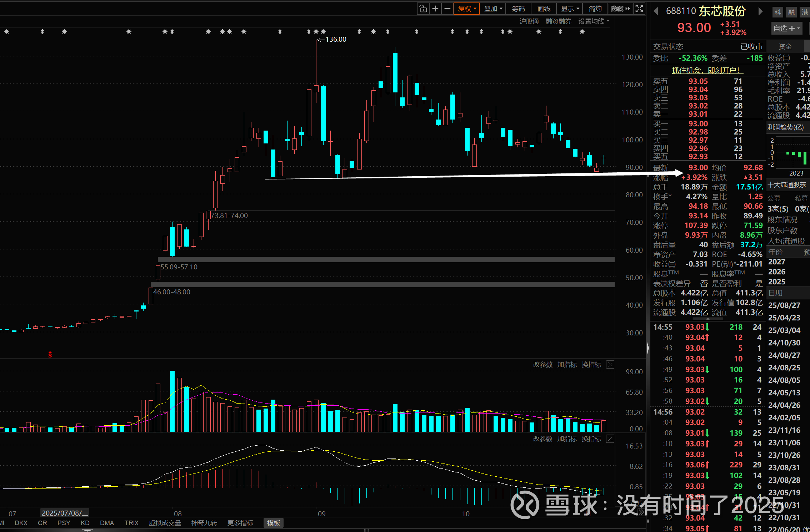
Task: Open the 设置均线 dropdown
Action: [594, 21]
